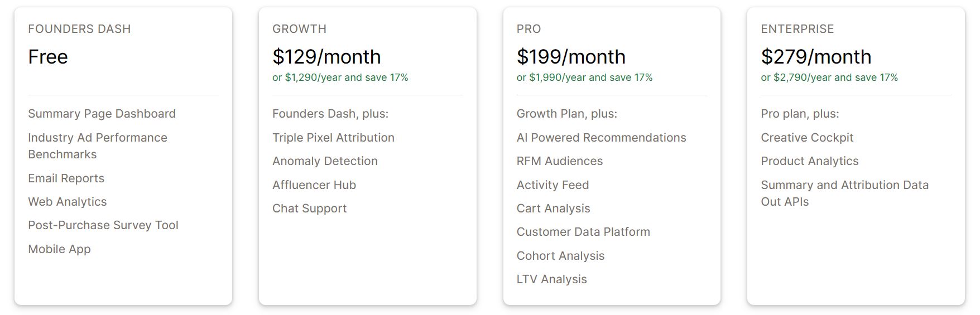This screenshot has height=315, width=980.
Task: Click the Post-Purchase Survey Tool feature
Action: coord(103,225)
